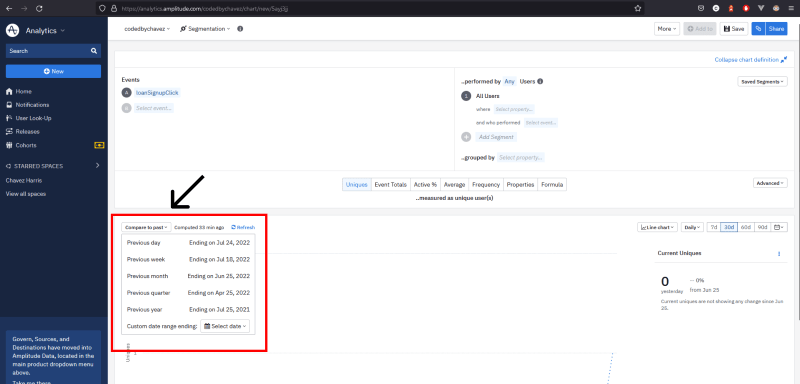Click the search magnifier icon in sidebar

tap(94, 51)
